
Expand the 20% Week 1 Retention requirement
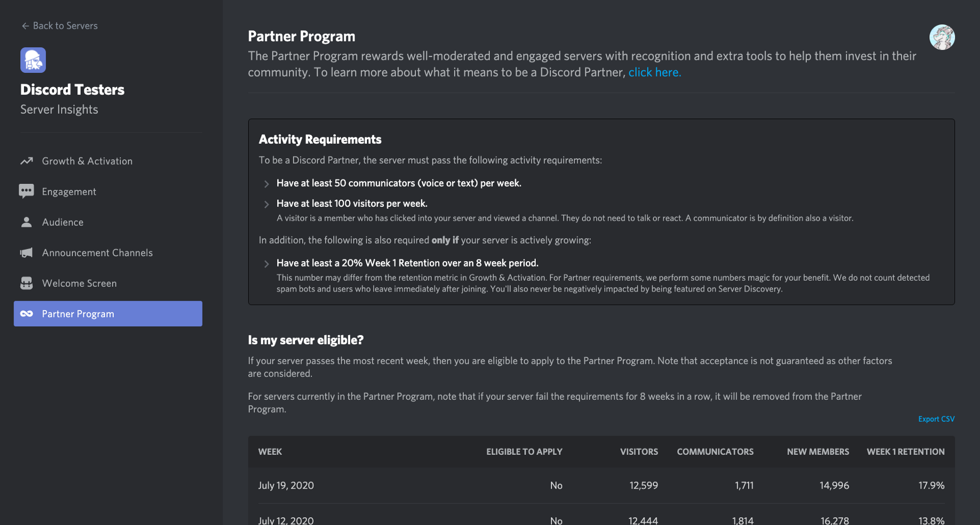coord(266,264)
